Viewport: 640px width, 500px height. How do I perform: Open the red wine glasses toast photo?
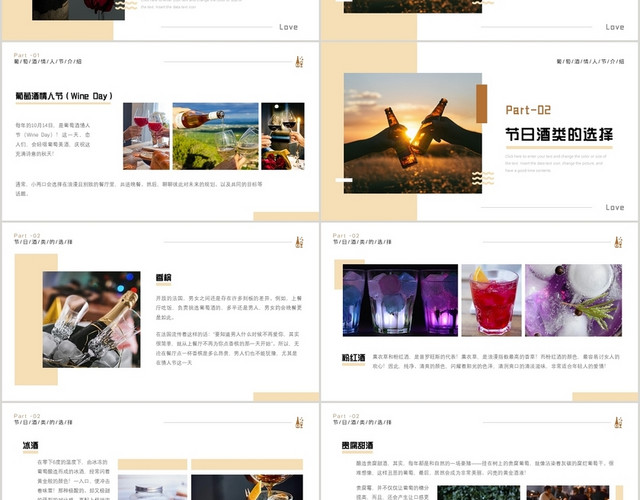146,136
